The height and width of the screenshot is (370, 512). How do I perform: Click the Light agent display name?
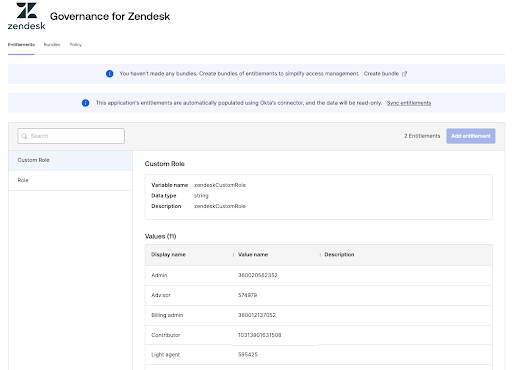click(x=166, y=355)
